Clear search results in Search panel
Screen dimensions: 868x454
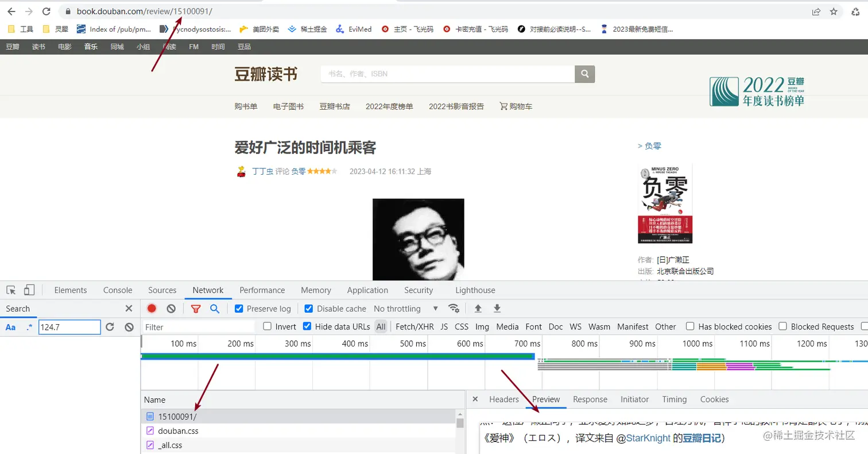129,327
